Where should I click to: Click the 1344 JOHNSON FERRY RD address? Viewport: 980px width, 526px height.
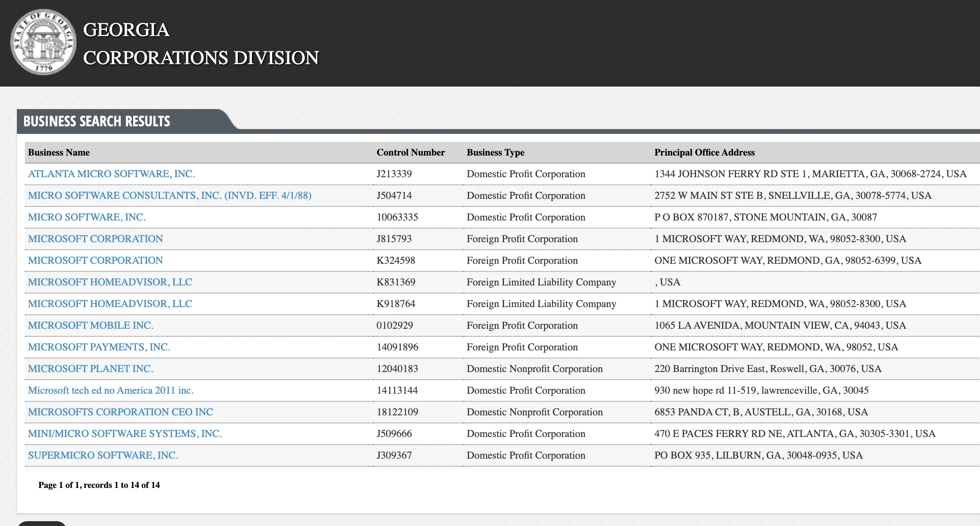coord(810,174)
